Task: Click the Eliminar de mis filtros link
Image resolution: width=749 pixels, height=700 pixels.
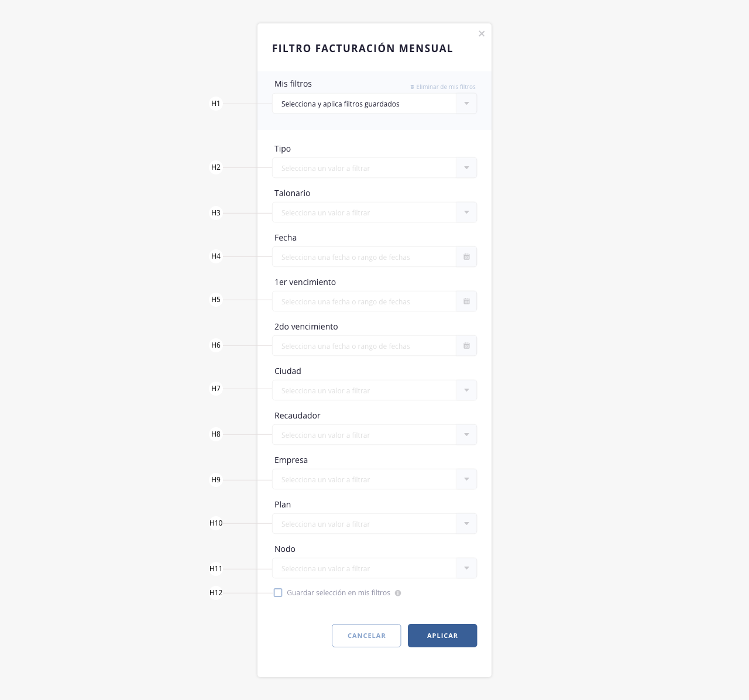Action: (x=443, y=87)
